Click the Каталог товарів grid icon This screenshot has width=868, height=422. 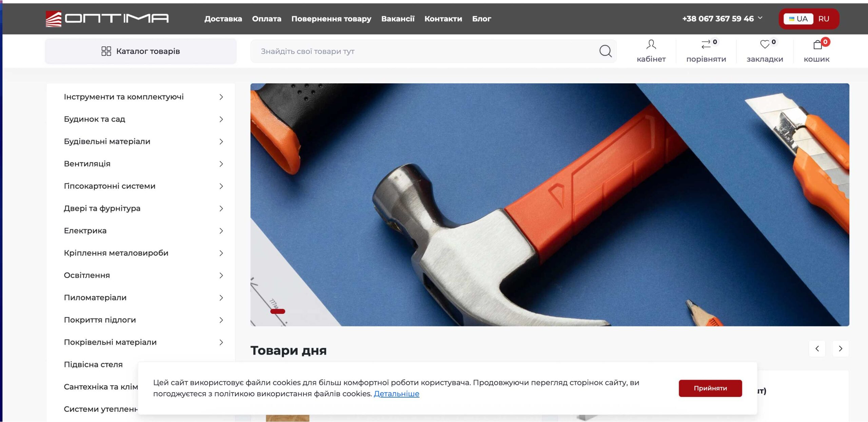[106, 51]
